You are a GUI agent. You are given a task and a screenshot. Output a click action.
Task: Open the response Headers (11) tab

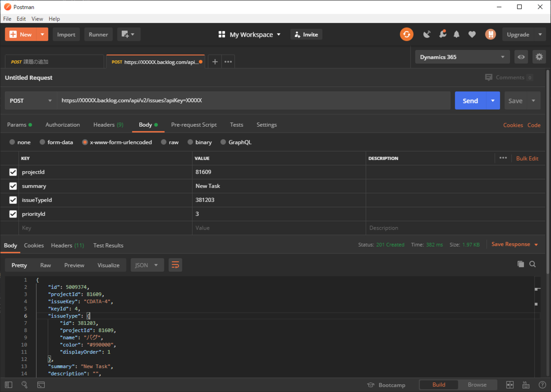pos(67,245)
